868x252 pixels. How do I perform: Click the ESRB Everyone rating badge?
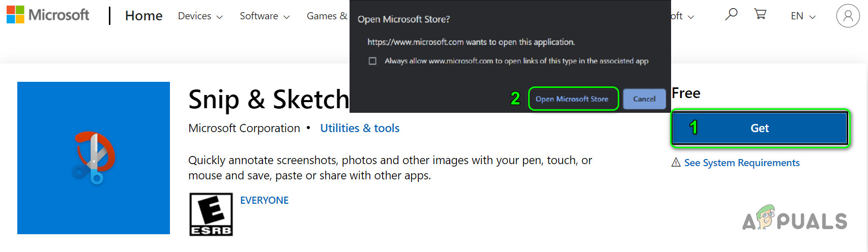pos(211,214)
